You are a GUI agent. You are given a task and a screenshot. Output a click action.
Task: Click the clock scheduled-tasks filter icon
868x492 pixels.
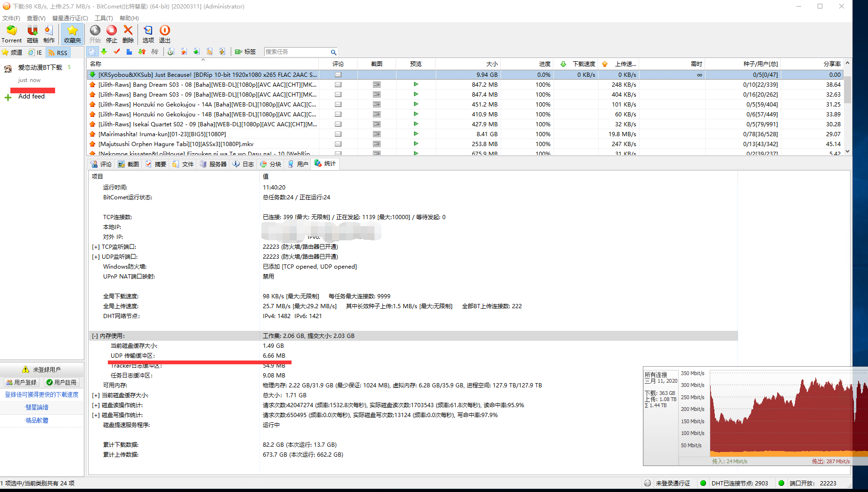click(x=171, y=52)
